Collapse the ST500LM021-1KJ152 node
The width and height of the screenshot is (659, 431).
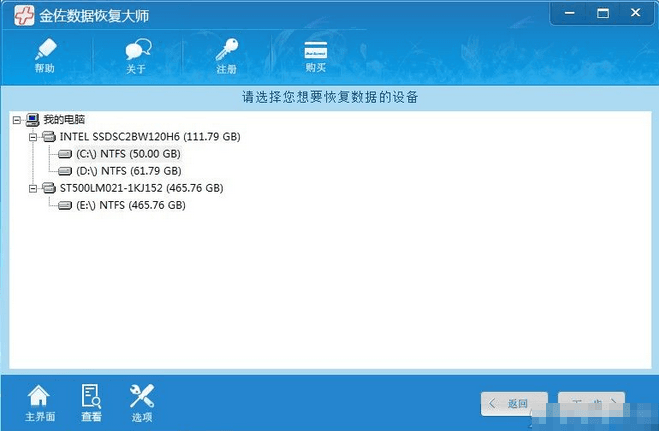pos(33,189)
